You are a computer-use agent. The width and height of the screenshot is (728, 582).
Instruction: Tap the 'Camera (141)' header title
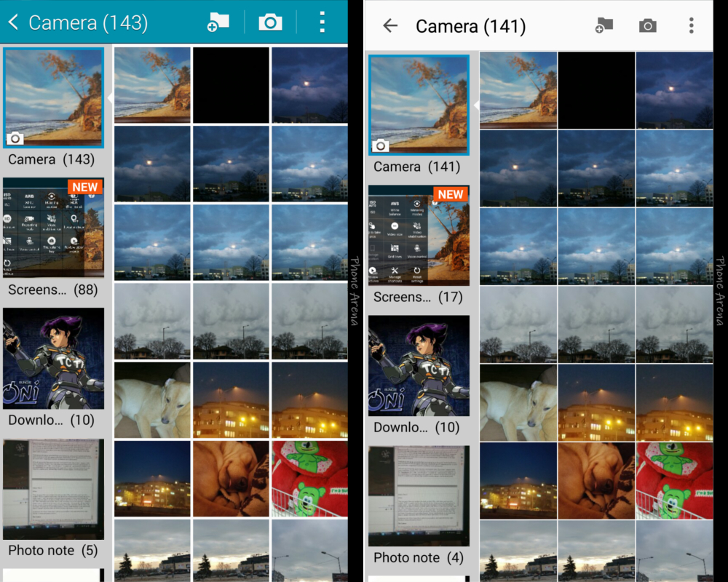click(x=470, y=27)
